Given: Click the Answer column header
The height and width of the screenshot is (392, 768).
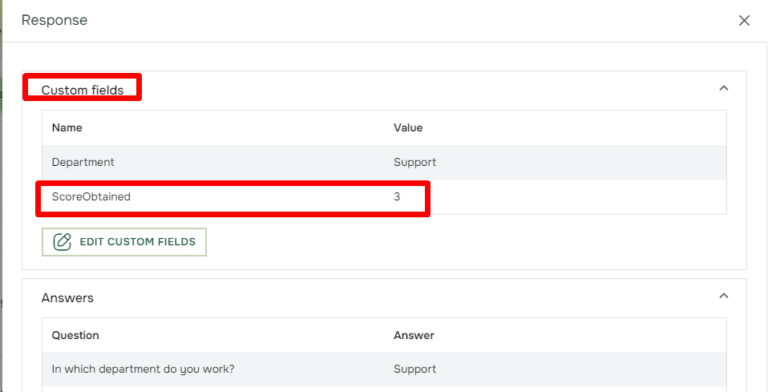Looking at the screenshot, I should (x=414, y=335).
